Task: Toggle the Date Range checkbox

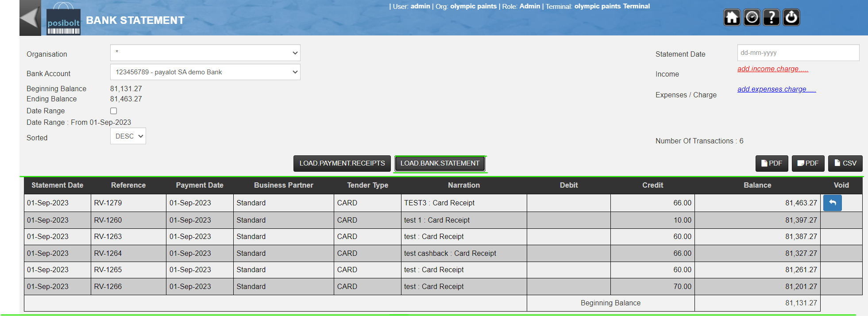Action: (x=114, y=111)
